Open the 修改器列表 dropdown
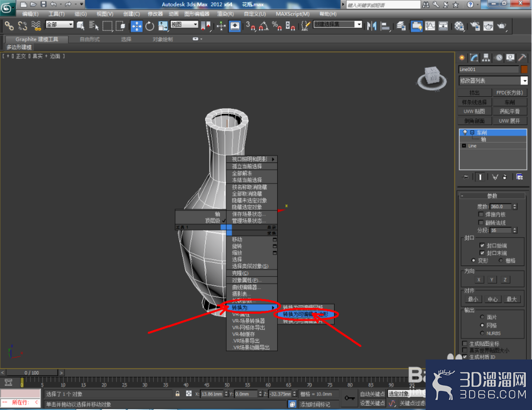 (x=524, y=81)
